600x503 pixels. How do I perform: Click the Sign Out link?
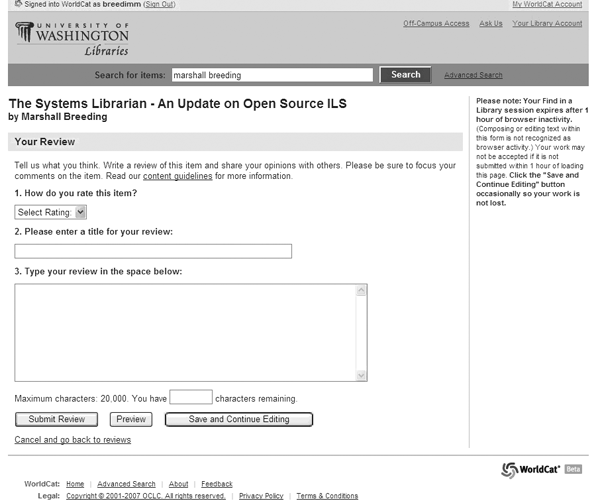click(x=158, y=5)
